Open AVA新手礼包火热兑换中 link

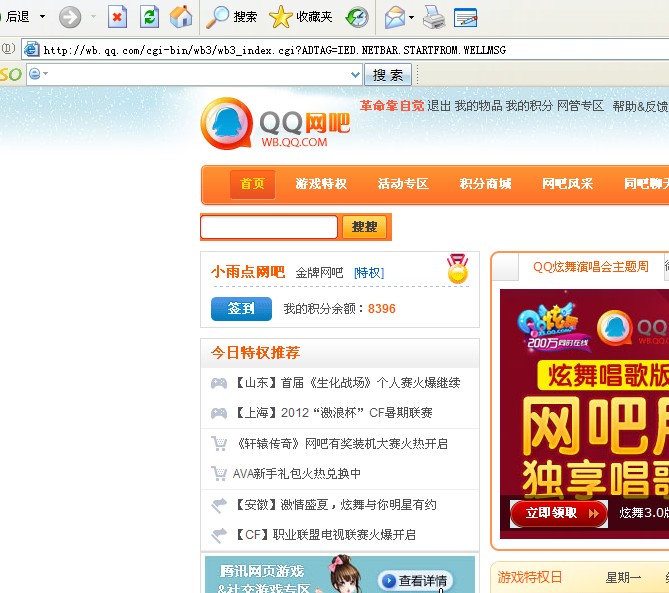(x=297, y=474)
